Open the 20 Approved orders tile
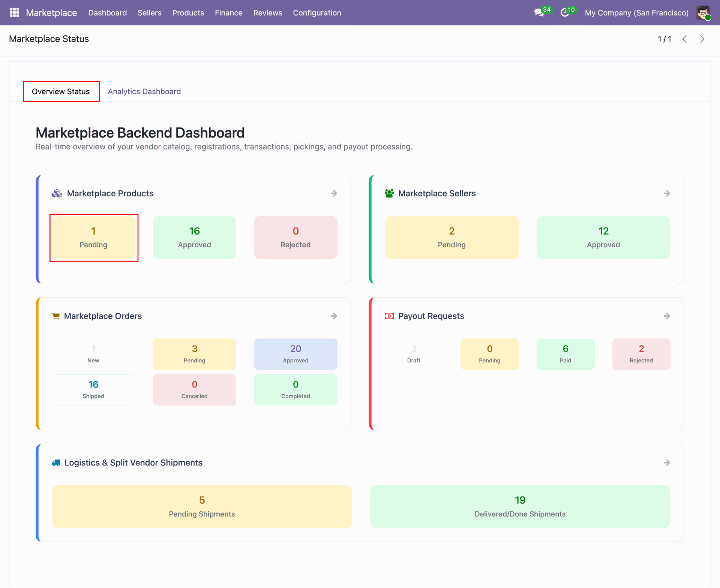The width and height of the screenshot is (720, 588). tap(295, 354)
